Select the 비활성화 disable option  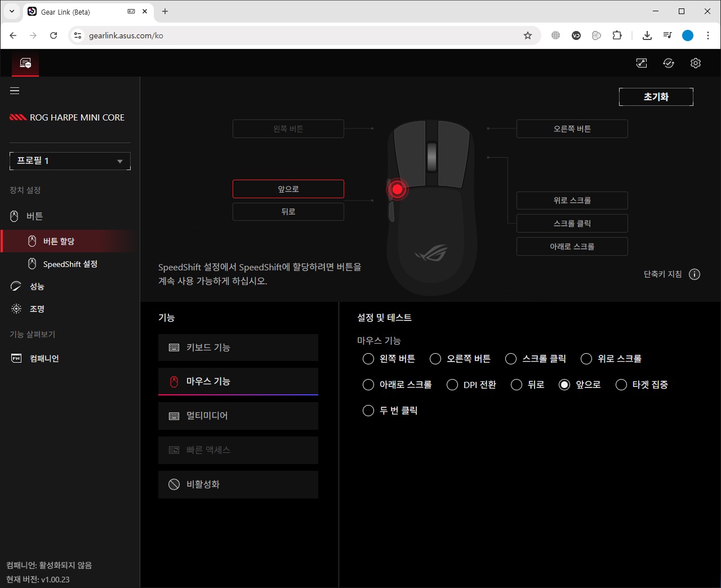[238, 484]
